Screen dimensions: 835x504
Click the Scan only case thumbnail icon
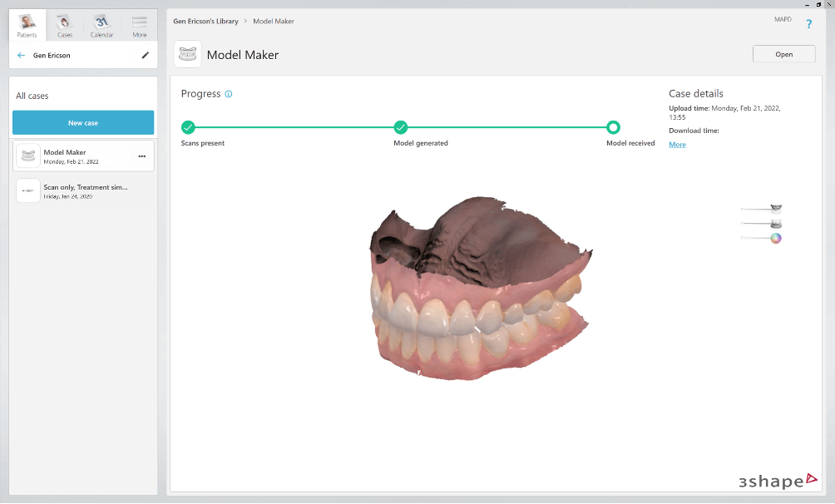pos(28,190)
